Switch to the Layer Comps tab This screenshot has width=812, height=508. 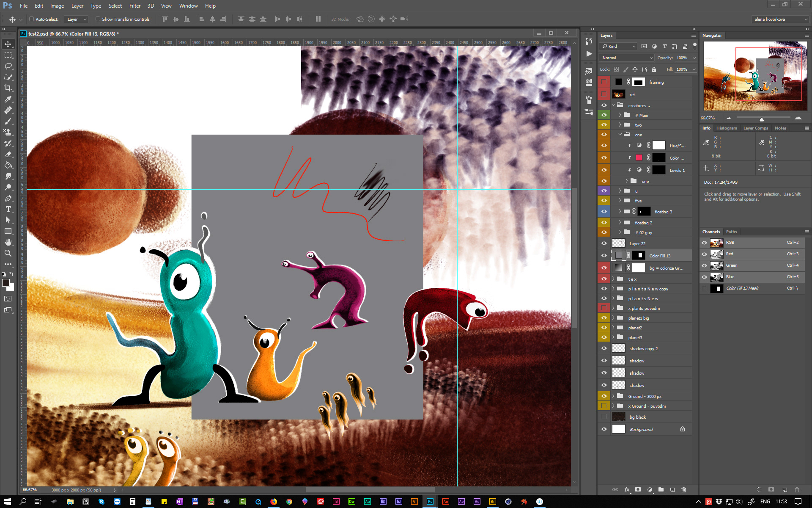tap(756, 128)
